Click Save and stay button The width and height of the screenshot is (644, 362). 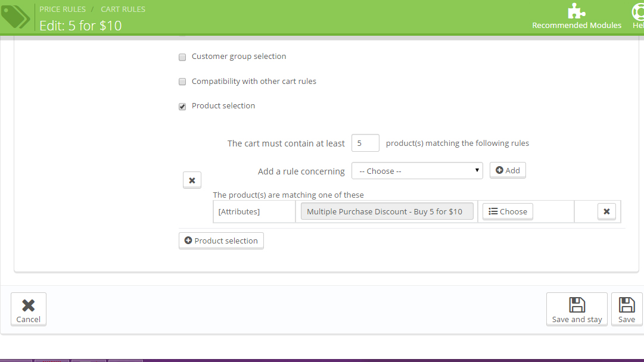pos(577,309)
